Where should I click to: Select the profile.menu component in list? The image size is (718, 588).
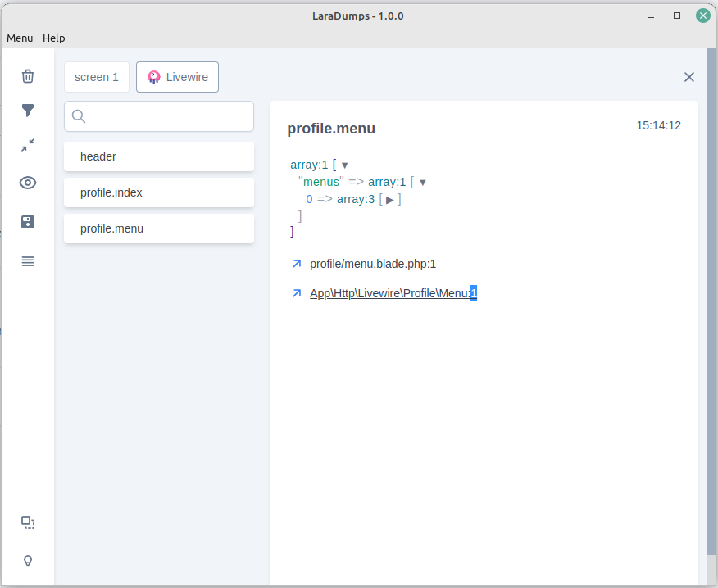click(159, 228)
